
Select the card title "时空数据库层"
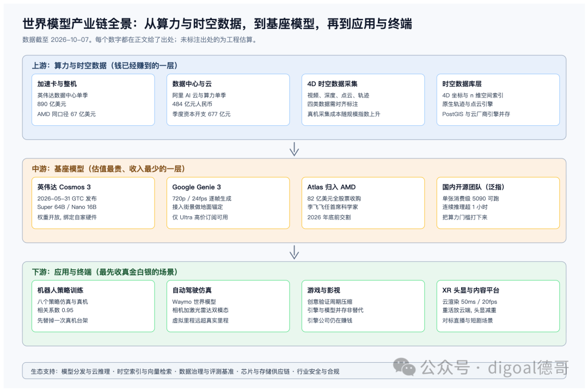(x=462, y=84)
